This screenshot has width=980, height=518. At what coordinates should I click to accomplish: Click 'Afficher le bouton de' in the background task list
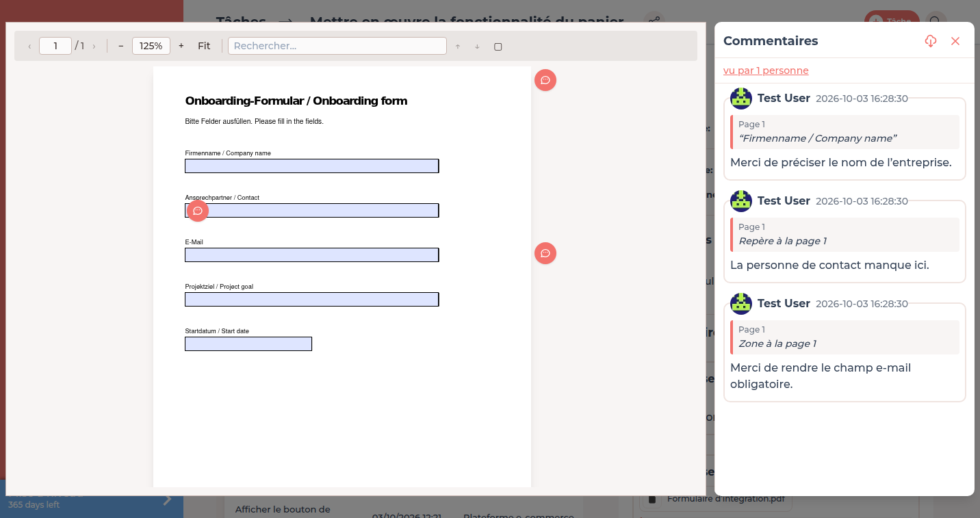click(x=283, y=509)
